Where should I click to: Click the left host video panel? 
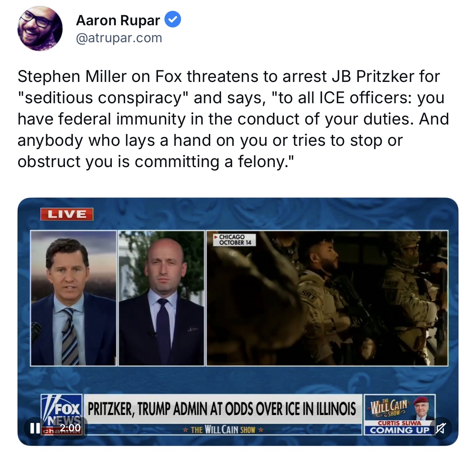(x=74, y=298)
